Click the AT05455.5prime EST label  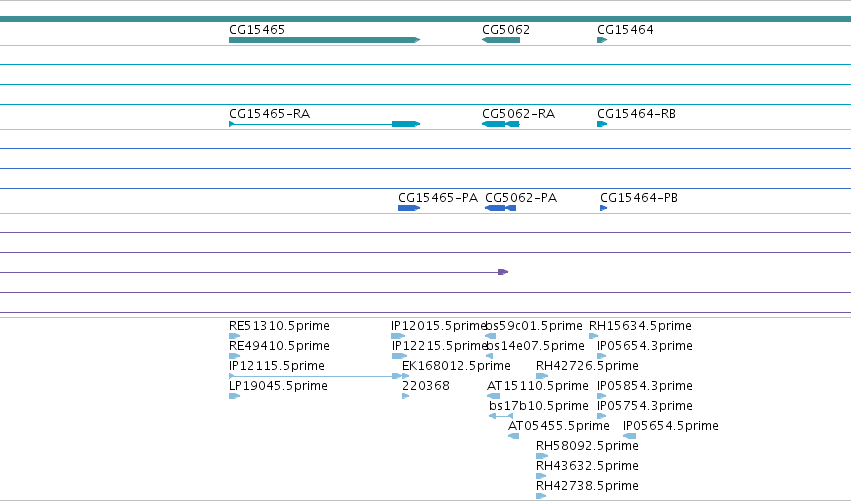[x=558, y=426]
